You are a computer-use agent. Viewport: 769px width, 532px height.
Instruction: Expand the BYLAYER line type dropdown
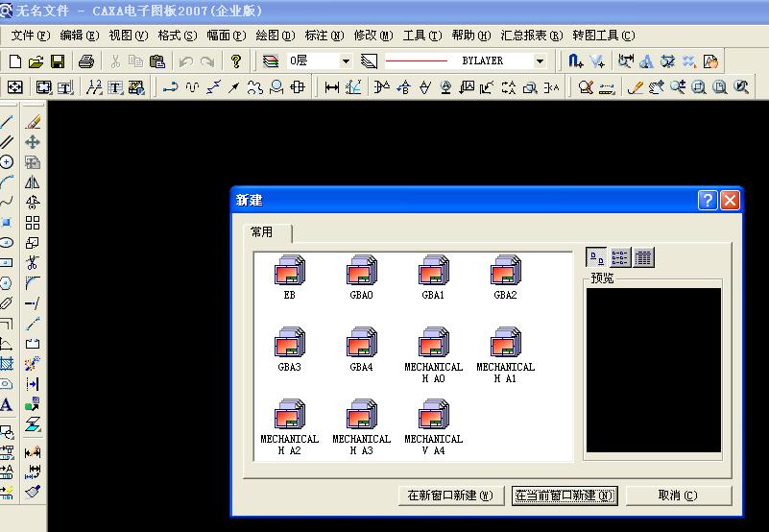540,61
